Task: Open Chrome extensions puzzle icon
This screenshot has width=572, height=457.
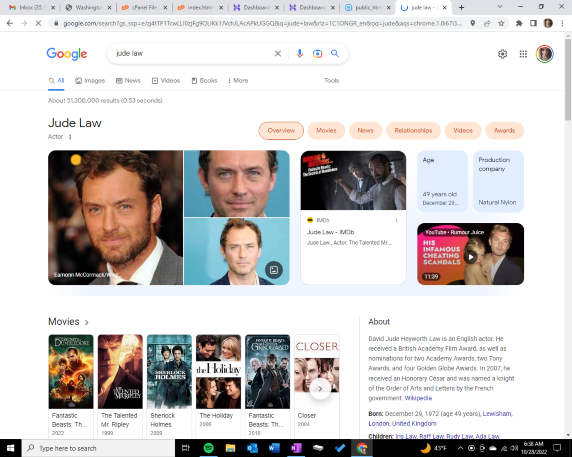Action: pyautogui.click(x=519, y=23)
